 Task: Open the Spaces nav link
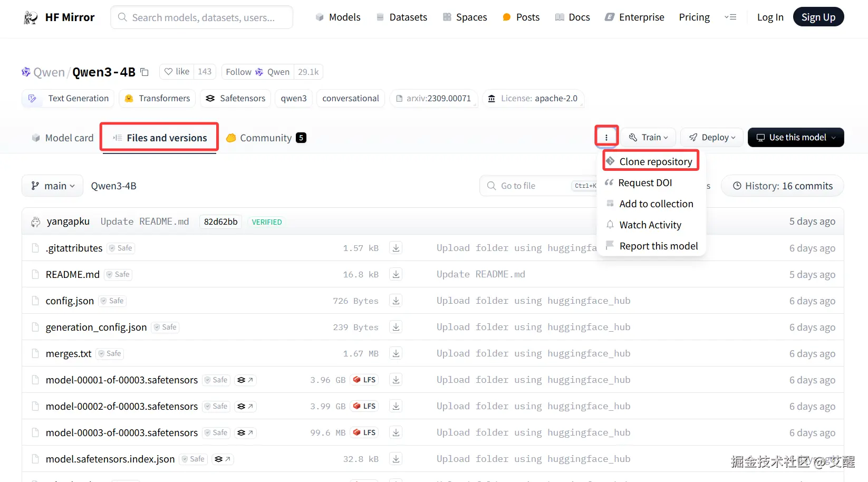point(465,17)
